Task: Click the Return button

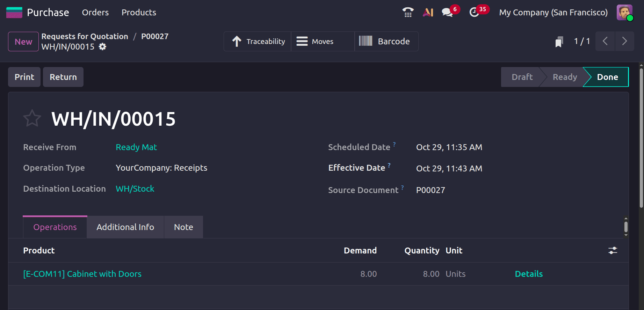Action: 63,77
